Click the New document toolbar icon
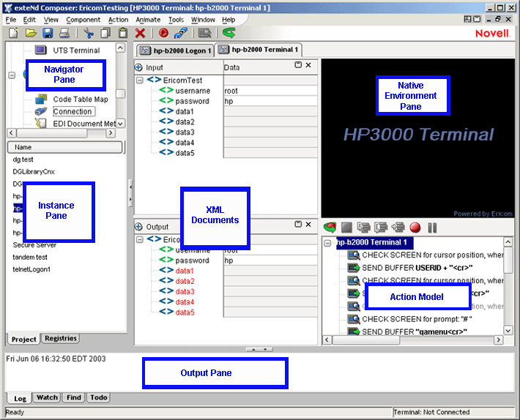This screenshot has width=520, height=420. click(13, 33)
